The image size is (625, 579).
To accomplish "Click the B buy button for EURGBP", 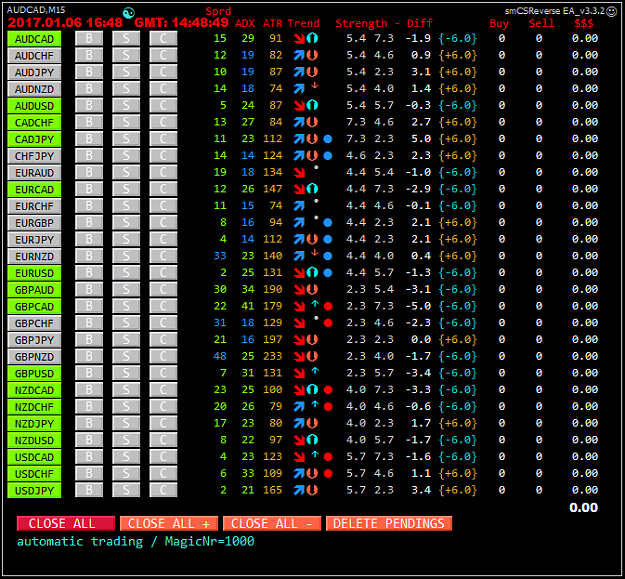I will (89, 223).
